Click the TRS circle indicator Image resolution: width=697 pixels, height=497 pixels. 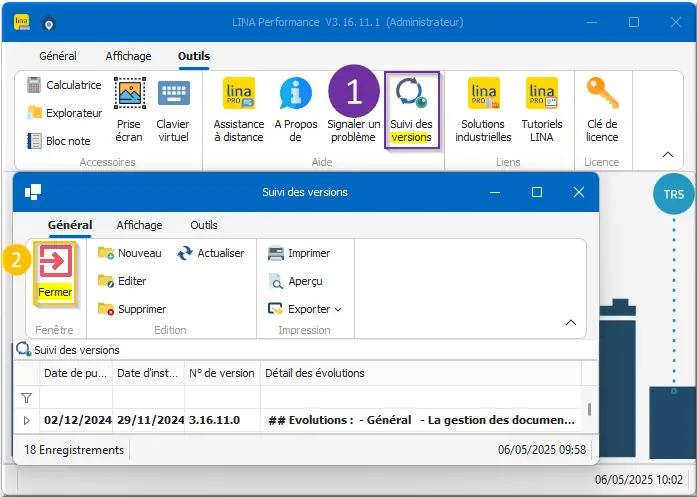pos(673,194)
